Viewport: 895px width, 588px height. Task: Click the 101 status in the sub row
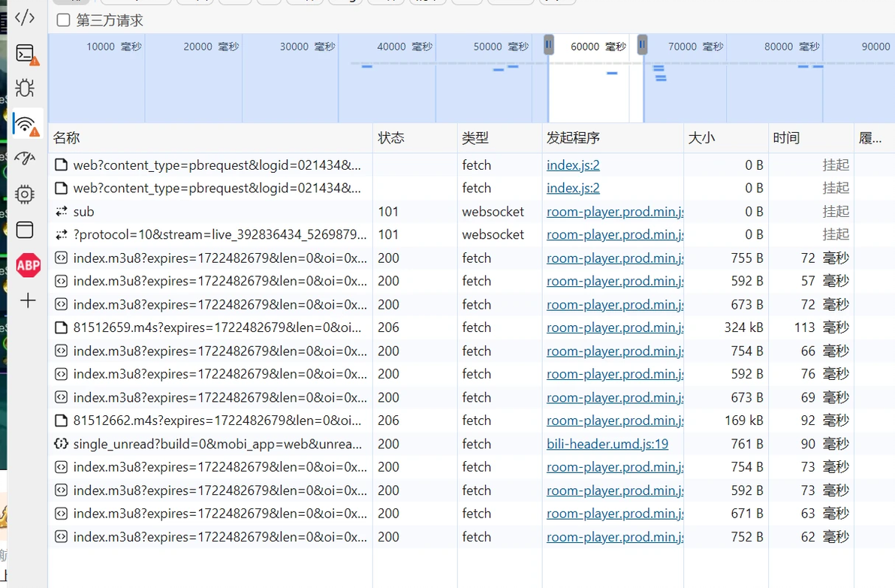click(x=388, y=212)
